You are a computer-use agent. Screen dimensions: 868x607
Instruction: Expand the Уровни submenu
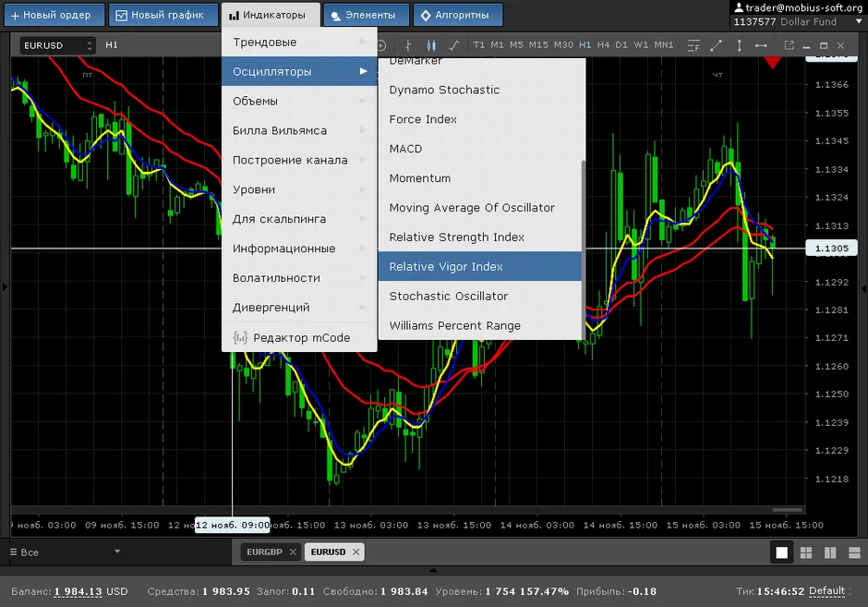coord(299,189)
